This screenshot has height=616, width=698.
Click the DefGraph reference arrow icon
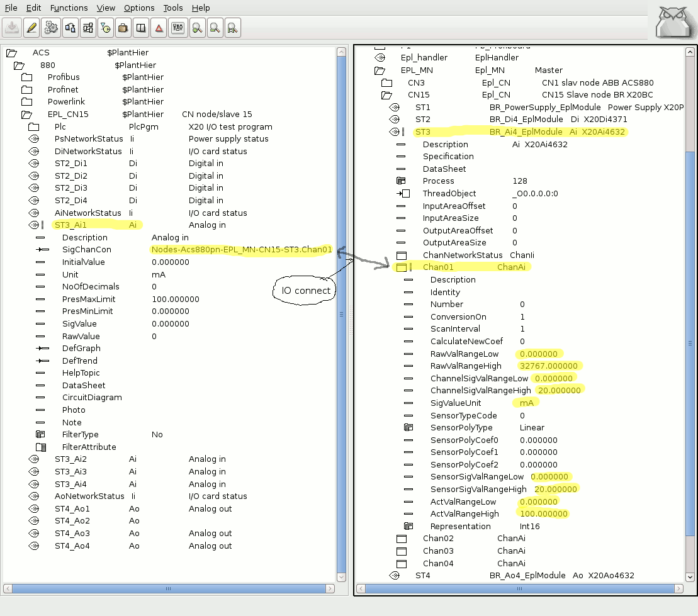click(x=42, y=349)
